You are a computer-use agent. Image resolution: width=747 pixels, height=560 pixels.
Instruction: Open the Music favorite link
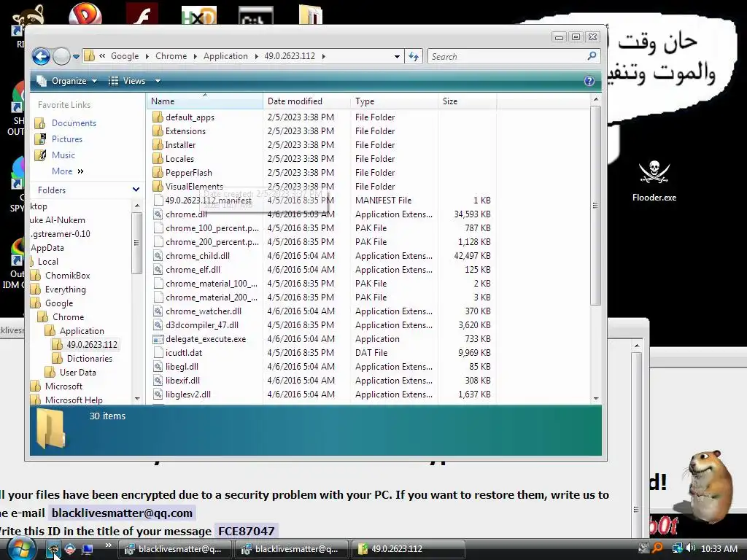[63, 155]
